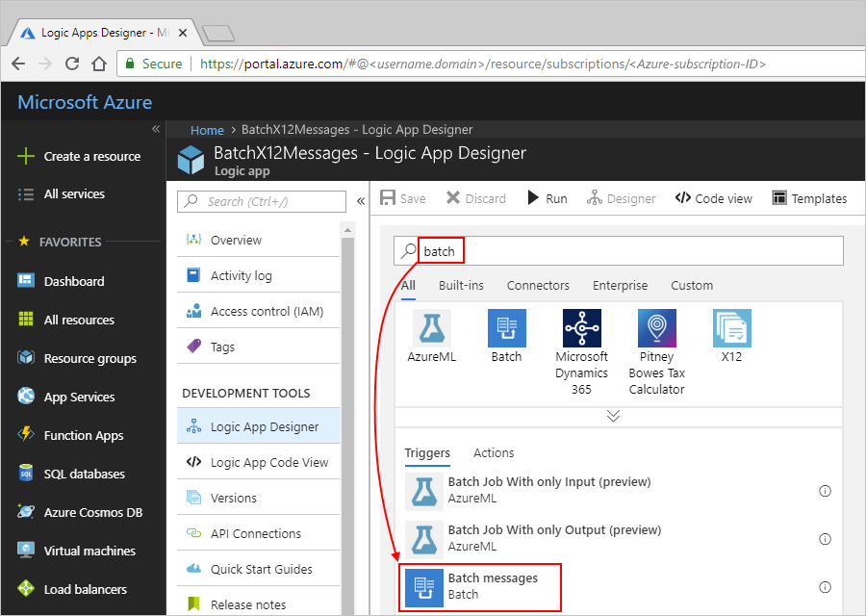Open Code view in toolbar

click(713, 198)
